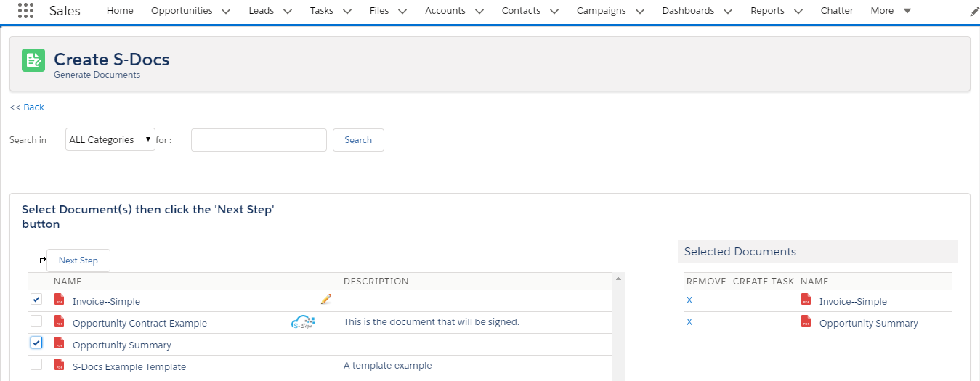Screen dimensions: 980x381
Task: Check the S-Docs Example Template checkbox
Action: click(36, 364)
